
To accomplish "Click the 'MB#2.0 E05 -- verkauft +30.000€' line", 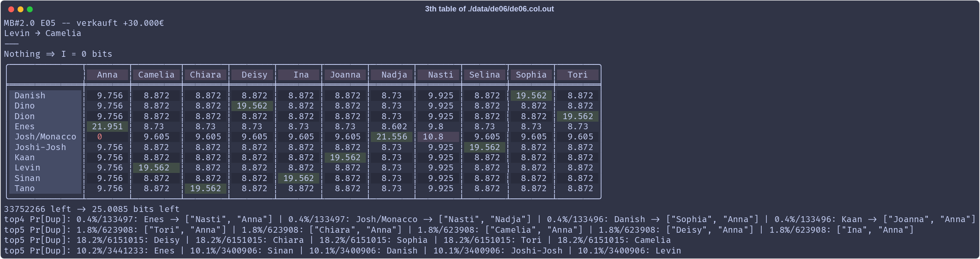I will pos(84,23).
